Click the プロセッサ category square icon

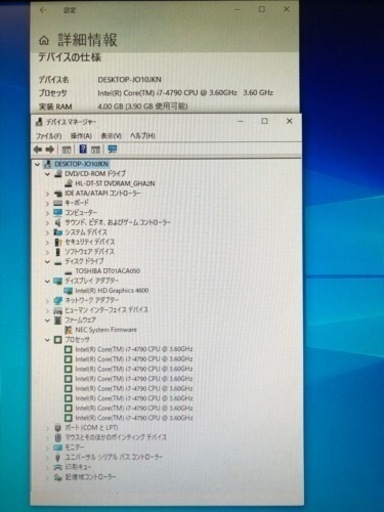coord(58,340)
